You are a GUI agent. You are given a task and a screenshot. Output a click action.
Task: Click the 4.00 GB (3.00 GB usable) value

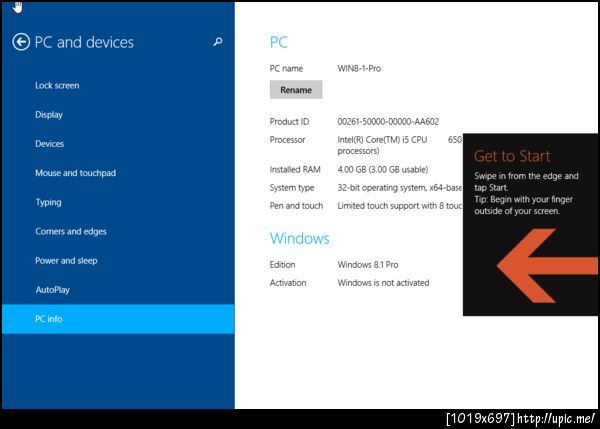point(383,170)
